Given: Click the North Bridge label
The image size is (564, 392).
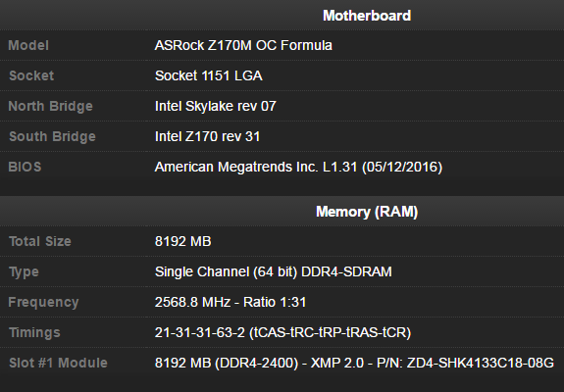Looking at the screenshot, I should (x=50, y=106).
